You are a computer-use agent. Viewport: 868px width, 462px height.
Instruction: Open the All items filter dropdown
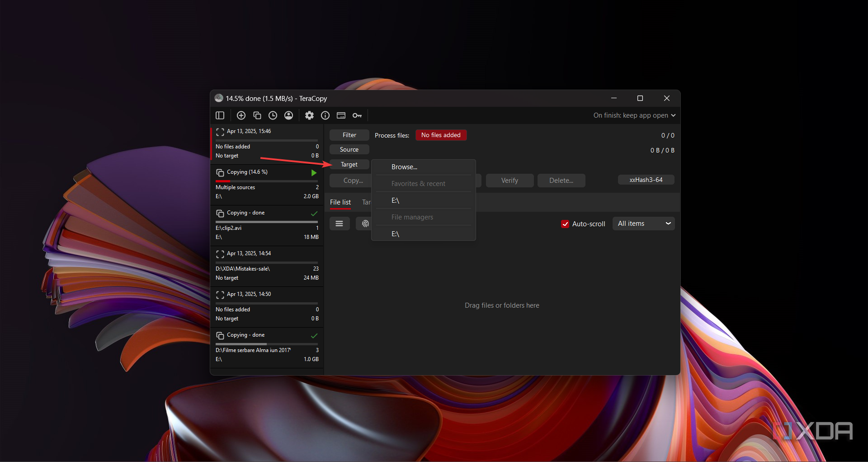(x=644, y=224)
